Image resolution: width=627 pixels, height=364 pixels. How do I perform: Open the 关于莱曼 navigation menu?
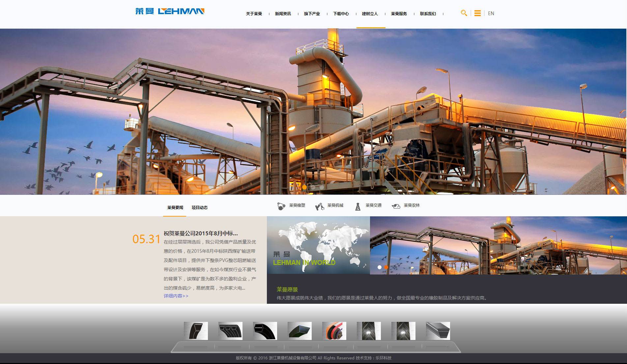(254, 14)
